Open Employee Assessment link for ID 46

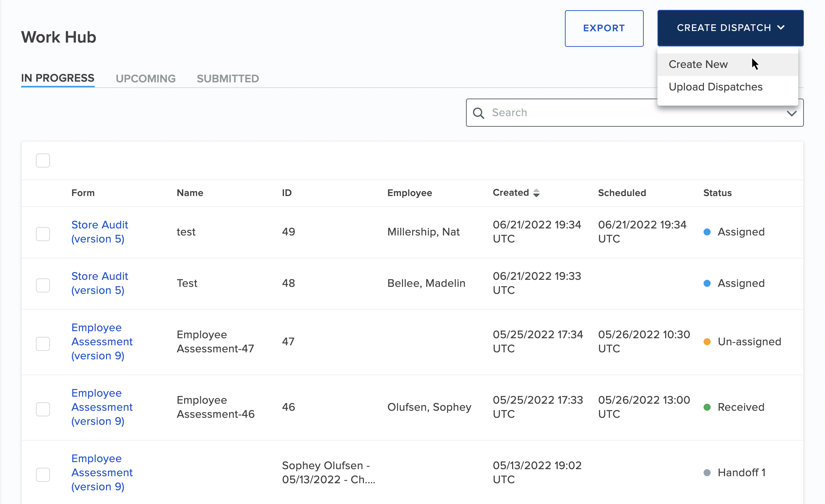(102, 407)
